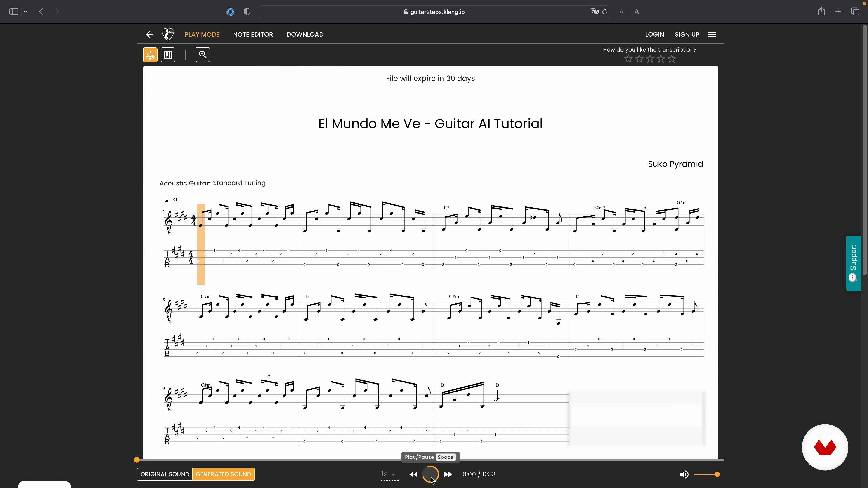The image size is (868, 488).
Task: Open the Note Editor tab
Action: [253, 34]
